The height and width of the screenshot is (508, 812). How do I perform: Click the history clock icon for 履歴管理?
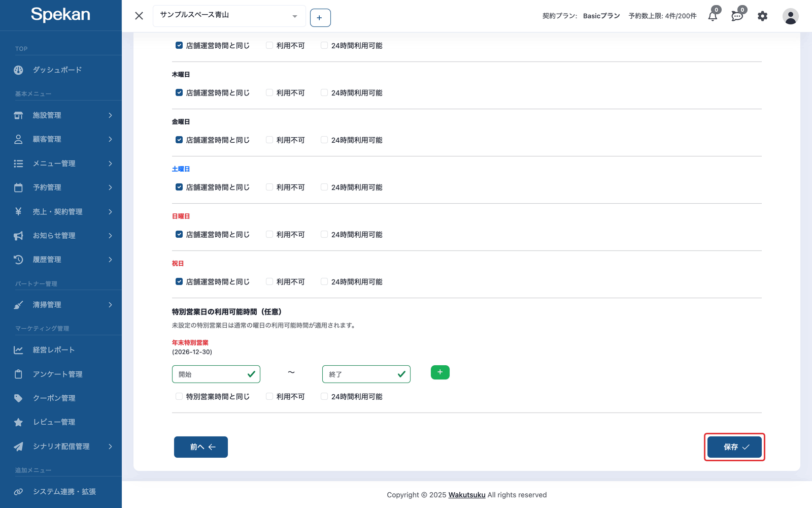point(18,260)
